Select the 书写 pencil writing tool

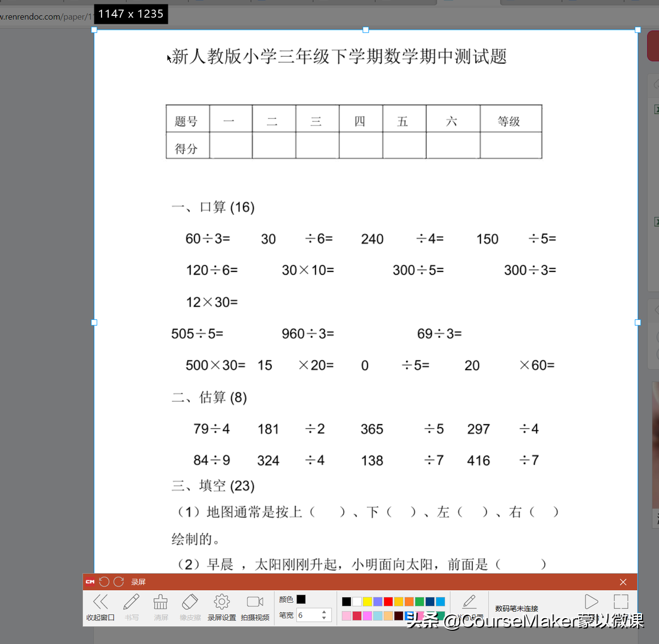131,607
